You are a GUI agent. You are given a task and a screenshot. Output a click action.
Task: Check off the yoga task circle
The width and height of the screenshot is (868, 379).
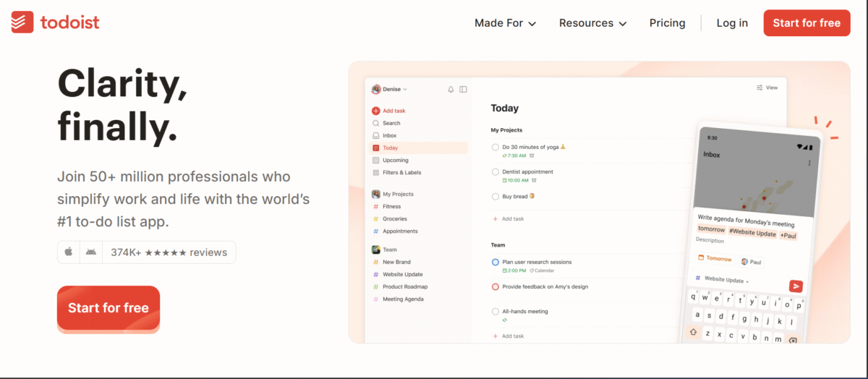pos(495,147)
